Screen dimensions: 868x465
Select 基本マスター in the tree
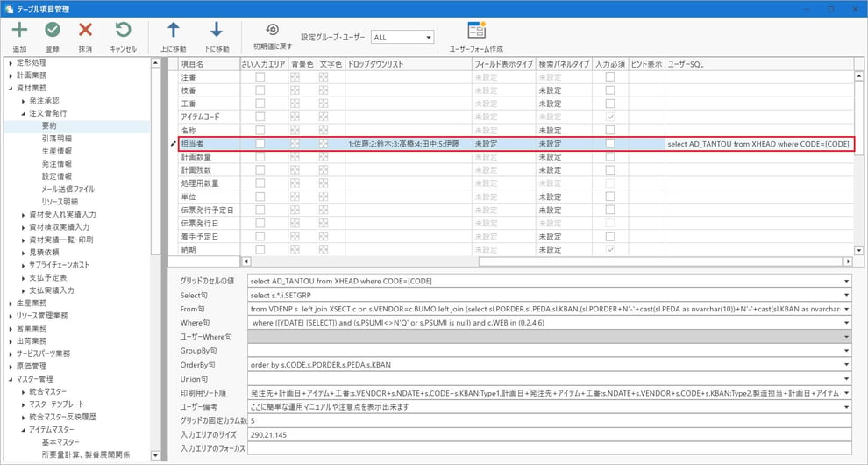(x=60, y=441)
